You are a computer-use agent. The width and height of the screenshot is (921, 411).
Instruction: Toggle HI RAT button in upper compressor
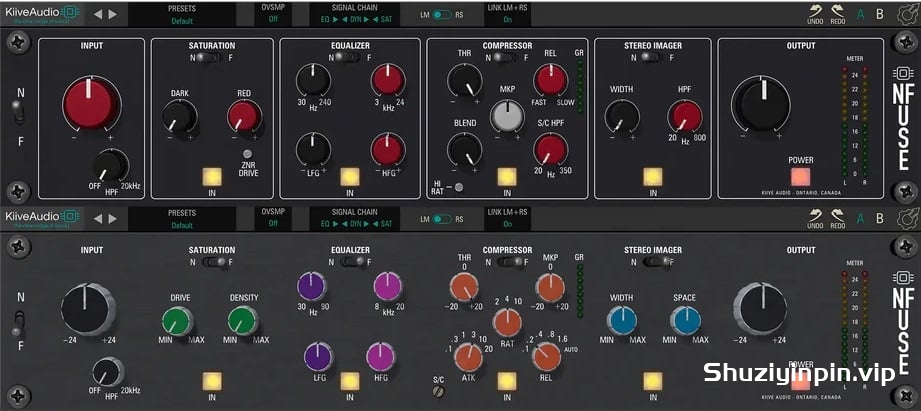(x=459, y=188)
